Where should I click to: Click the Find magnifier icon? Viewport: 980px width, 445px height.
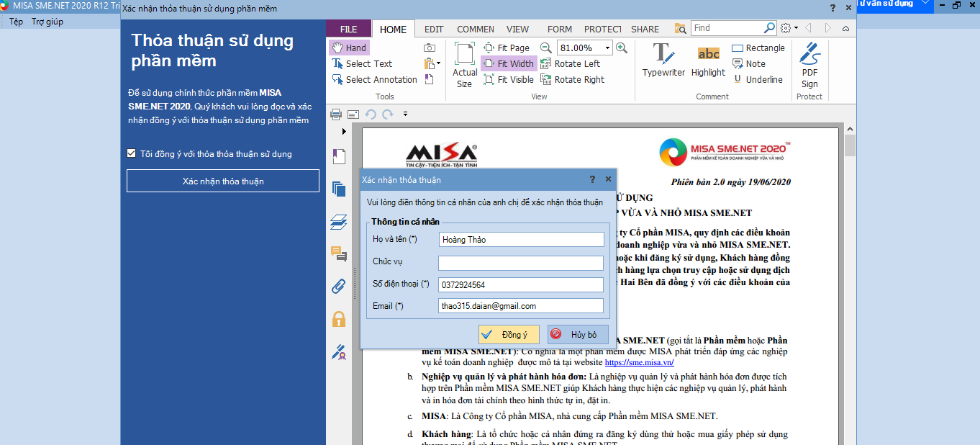[769, 28]
